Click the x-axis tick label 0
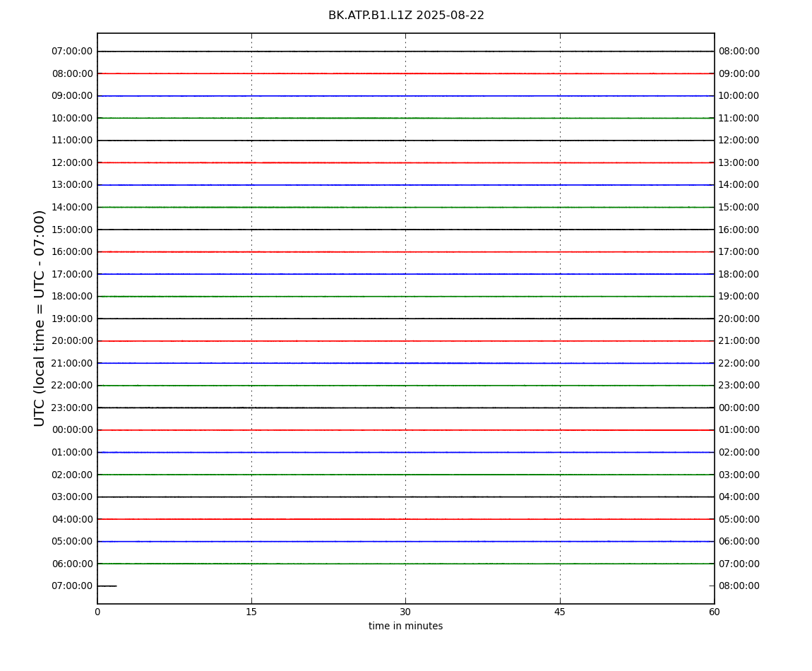Screen dimensions: 812x671 [97, 612]
